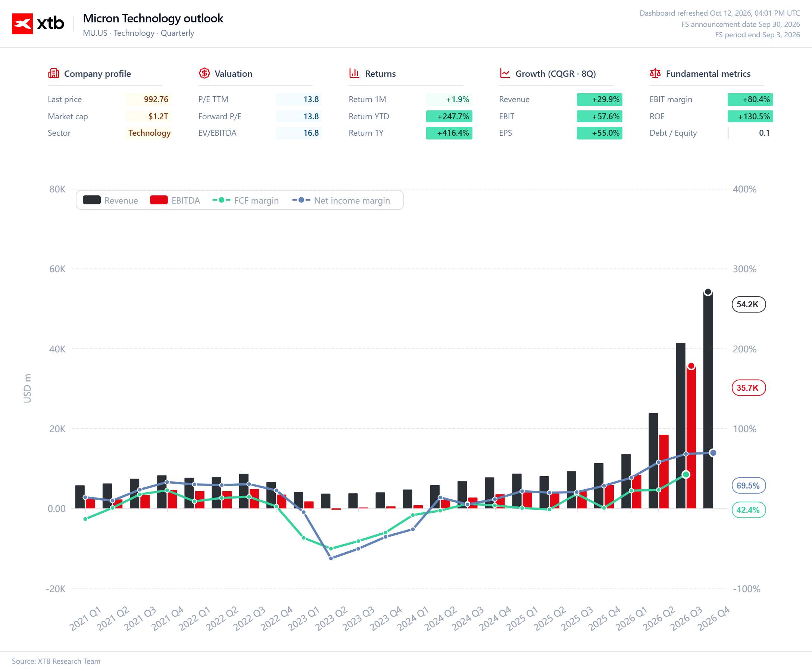Toggle FCF margin line in legend
Image resolution: width=812 pixels, height=669 pixels.
[x=246, y=200]
